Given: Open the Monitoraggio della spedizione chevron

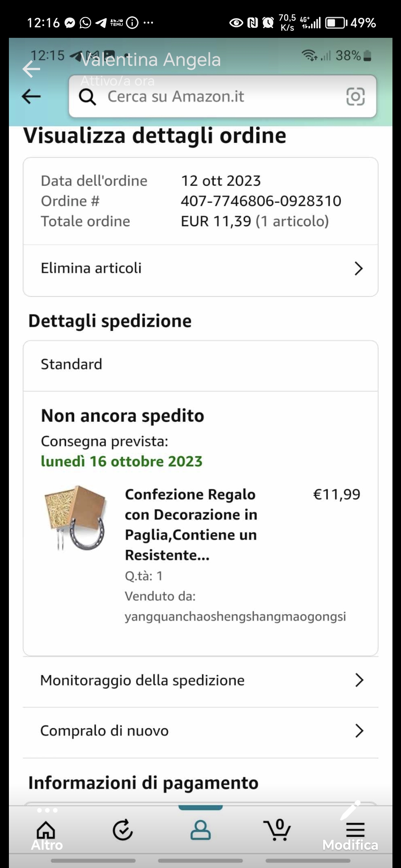Looking at the screenshot, I should click(x=359, y=680).
